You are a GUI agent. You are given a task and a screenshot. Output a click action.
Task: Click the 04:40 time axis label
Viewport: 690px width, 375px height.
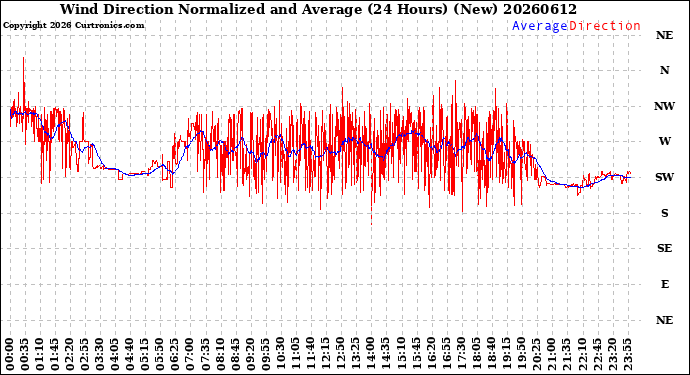pos(130,355)
